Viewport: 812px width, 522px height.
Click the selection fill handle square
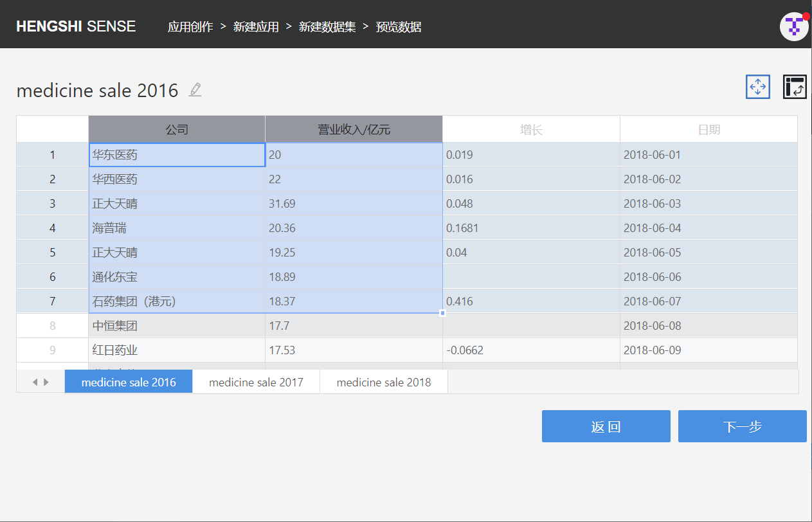point(442,313)
